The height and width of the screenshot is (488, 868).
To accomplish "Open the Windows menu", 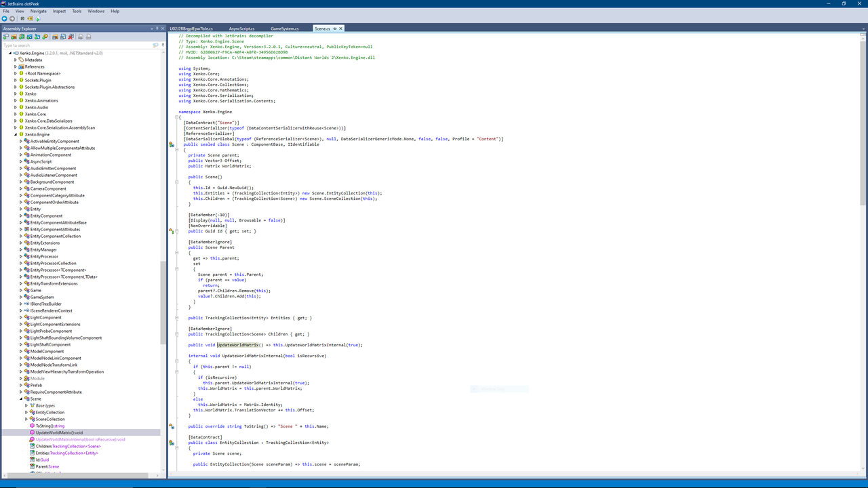I will click(96, 11).
